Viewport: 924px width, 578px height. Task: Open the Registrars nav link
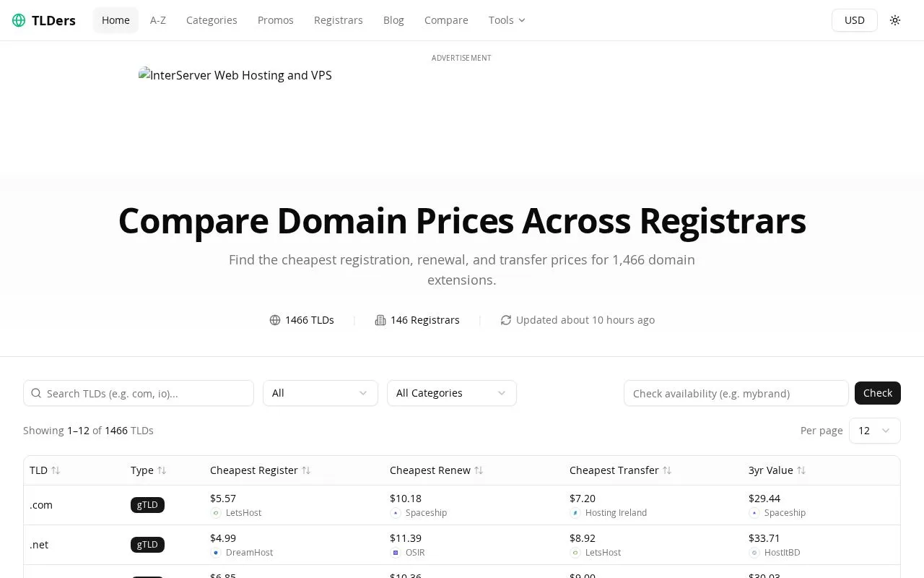339,20
